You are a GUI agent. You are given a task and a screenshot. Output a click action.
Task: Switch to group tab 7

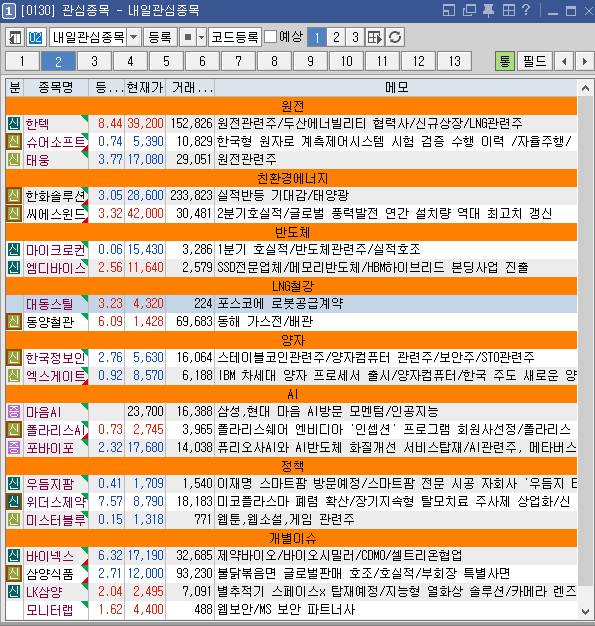coord(238,61)
